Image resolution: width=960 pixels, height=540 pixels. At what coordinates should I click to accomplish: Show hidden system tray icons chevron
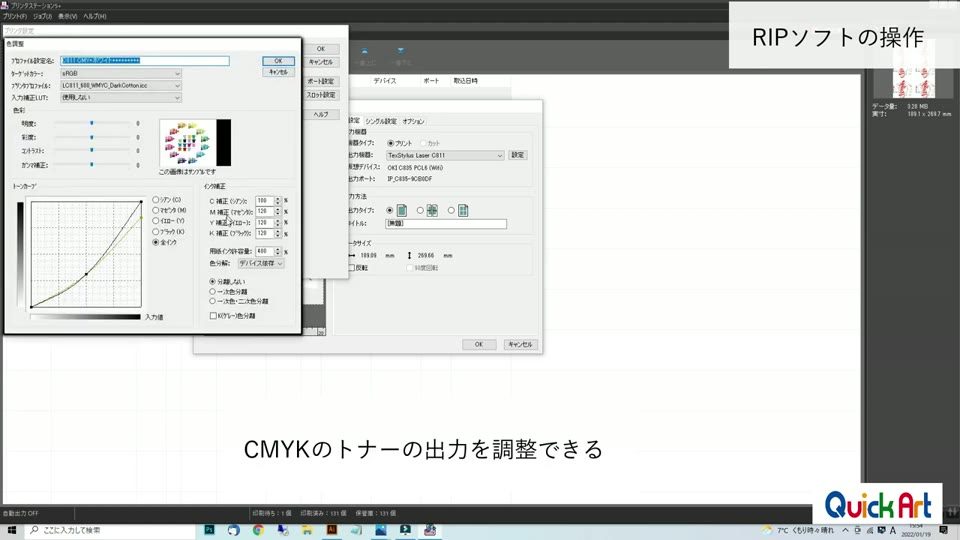pos(846,530)
